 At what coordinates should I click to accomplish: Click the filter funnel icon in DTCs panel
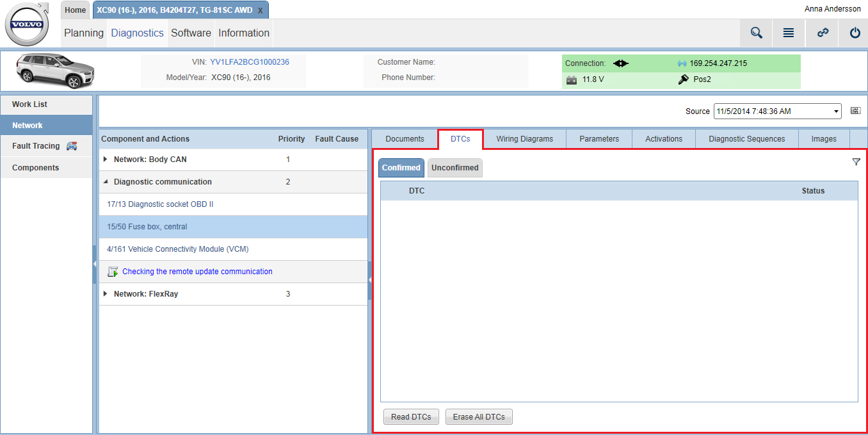tap(856, 162)
